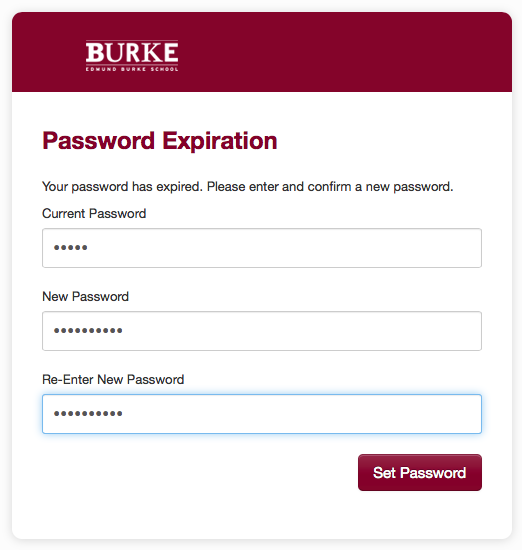522x550 pixels.
Task: Click the Set Password button
Action: point(420,472)
